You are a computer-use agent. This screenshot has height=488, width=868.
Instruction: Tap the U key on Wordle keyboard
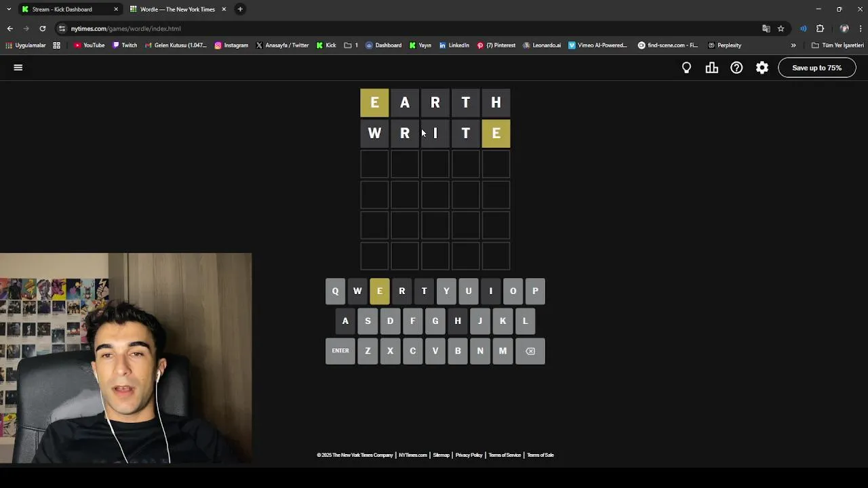point(469,291)
